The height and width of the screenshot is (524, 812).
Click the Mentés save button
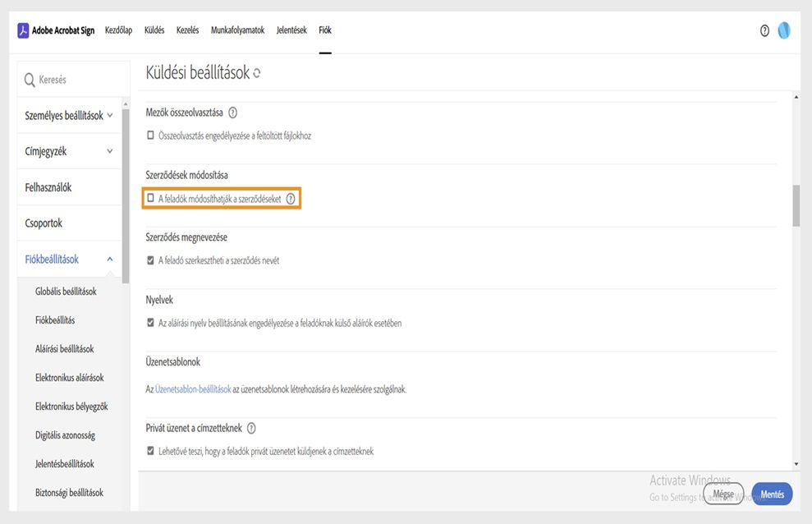(x=772, y=494)
